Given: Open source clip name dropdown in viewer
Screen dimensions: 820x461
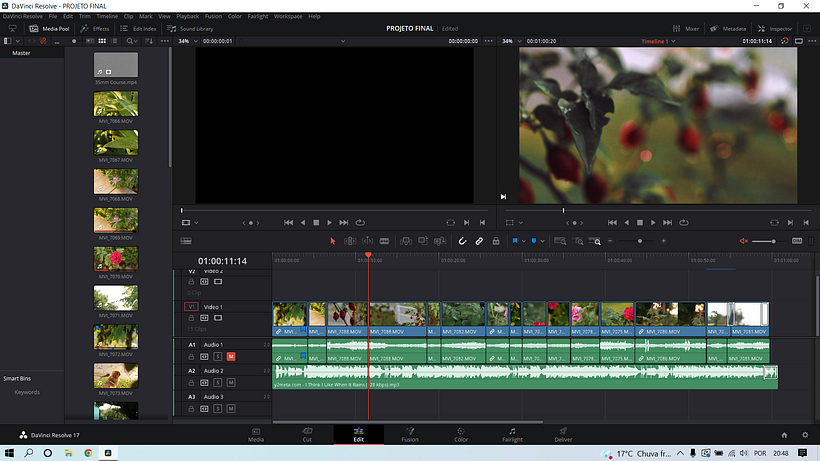Looking at the screenshot, I should (x=343, y=41).
